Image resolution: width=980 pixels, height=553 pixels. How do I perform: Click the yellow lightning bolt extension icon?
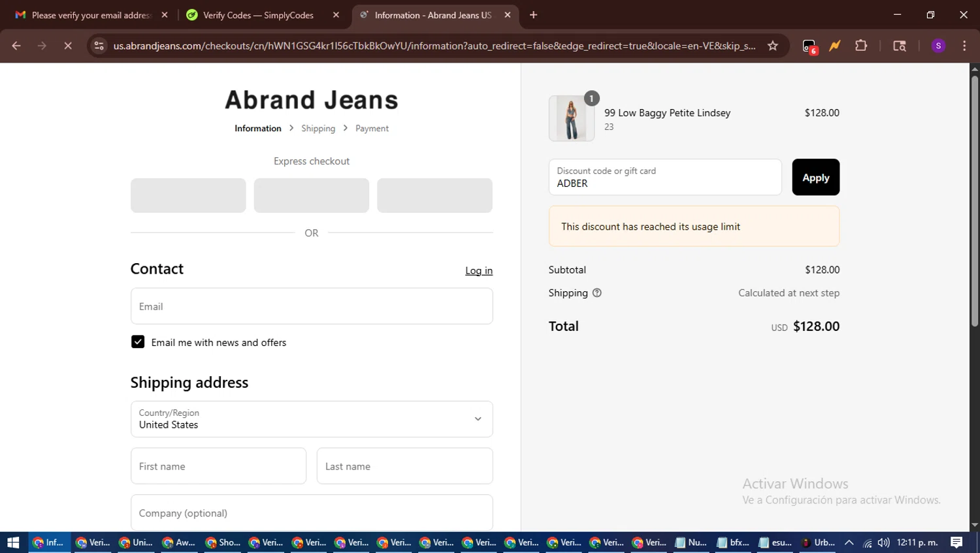[x=835, y=46]
